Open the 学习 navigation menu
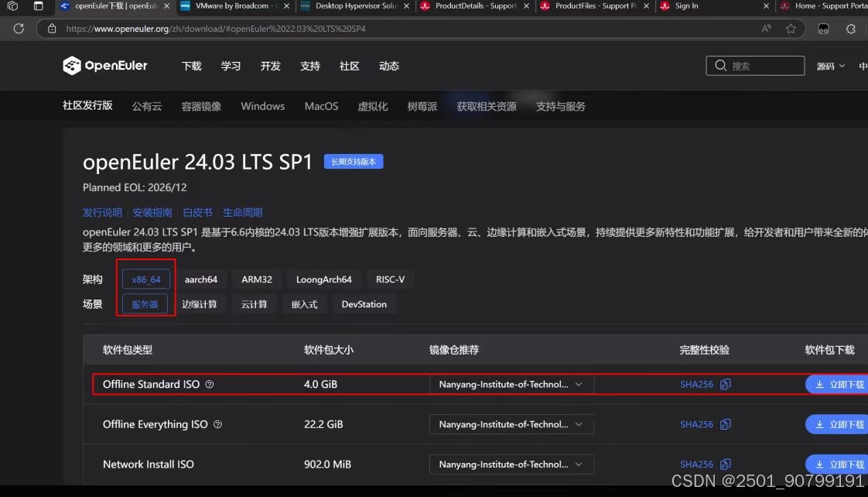 click(231, 66)
